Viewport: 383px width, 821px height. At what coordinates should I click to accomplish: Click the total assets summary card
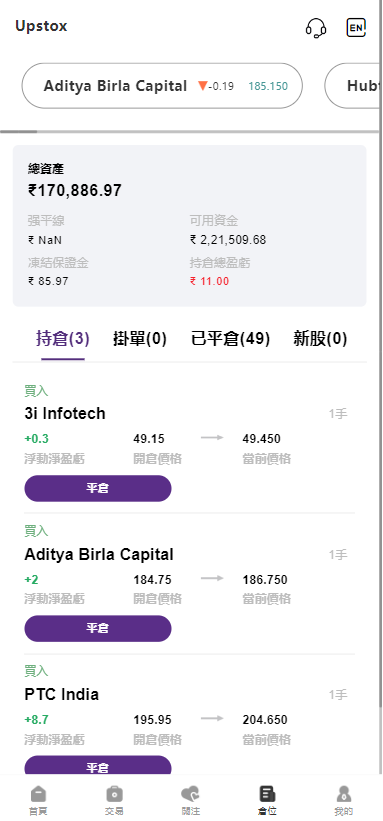click(x=190, y=226)
